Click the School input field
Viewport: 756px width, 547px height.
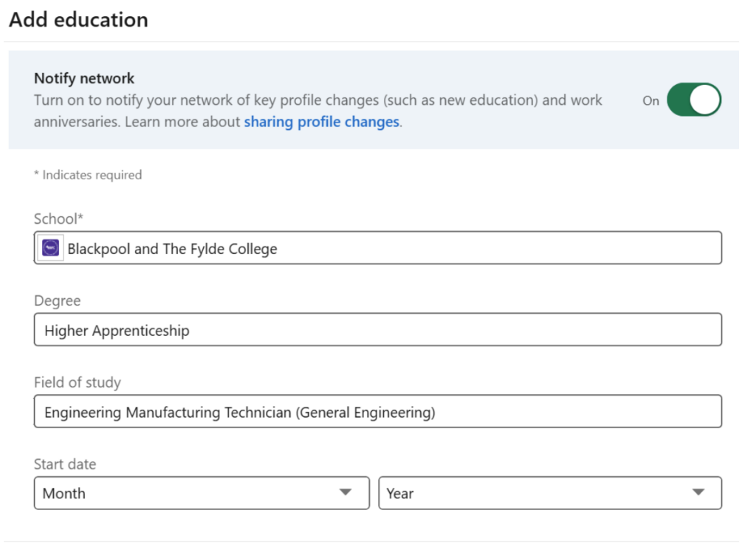(443, 248)
